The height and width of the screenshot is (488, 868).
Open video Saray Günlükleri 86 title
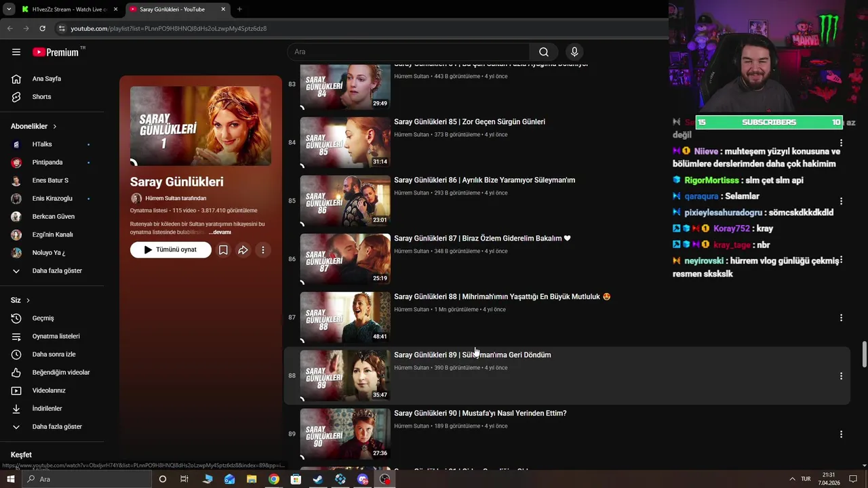484,180
